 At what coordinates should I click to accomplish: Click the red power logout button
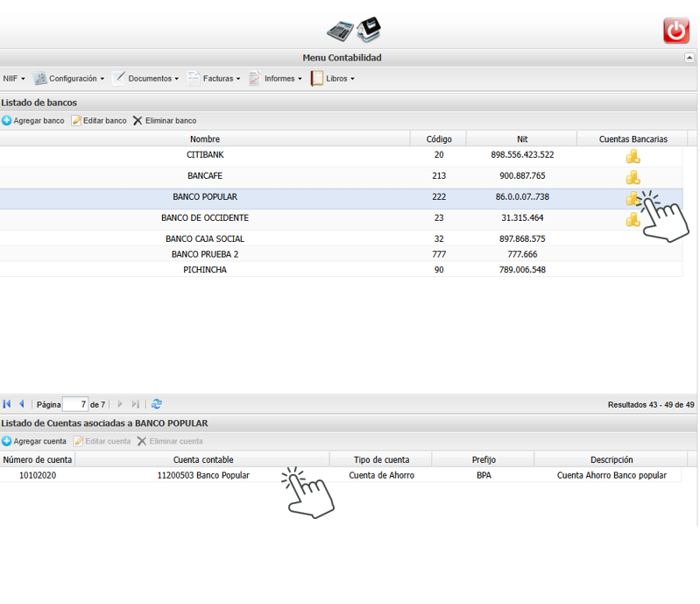[675, 31]
